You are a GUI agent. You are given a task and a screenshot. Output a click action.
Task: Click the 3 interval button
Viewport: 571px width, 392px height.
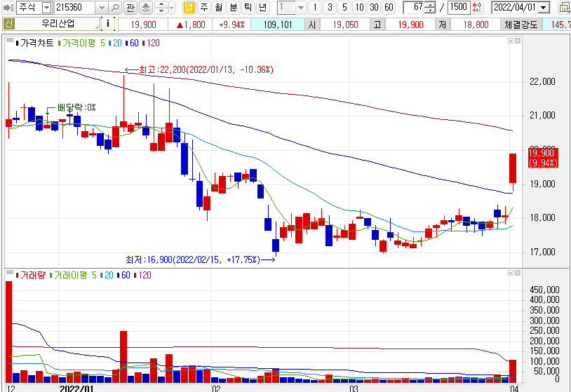click(330, 7)
